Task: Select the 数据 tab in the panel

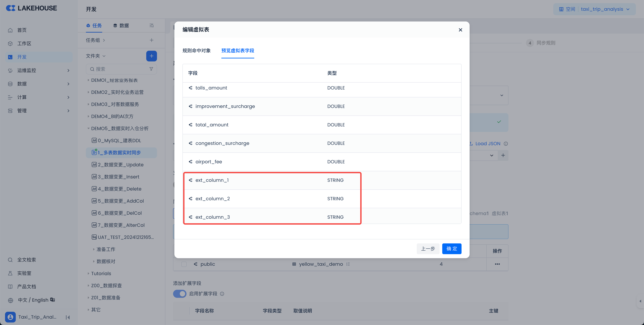Action: [121, 26]
